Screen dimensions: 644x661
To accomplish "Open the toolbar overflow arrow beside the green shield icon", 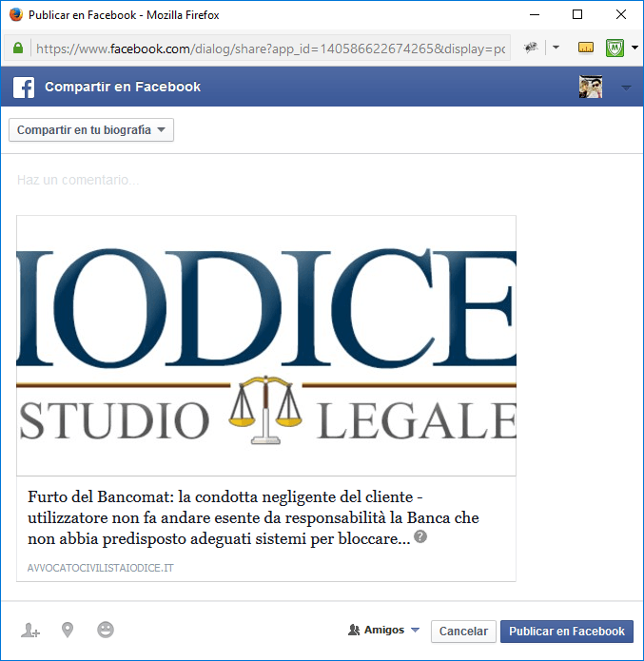I will point(634,48).
